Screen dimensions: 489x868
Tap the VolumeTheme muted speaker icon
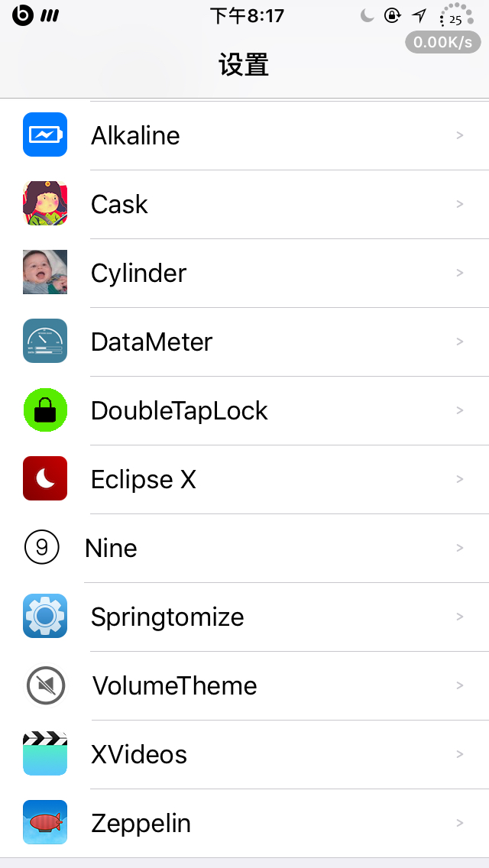coord(46,685)
